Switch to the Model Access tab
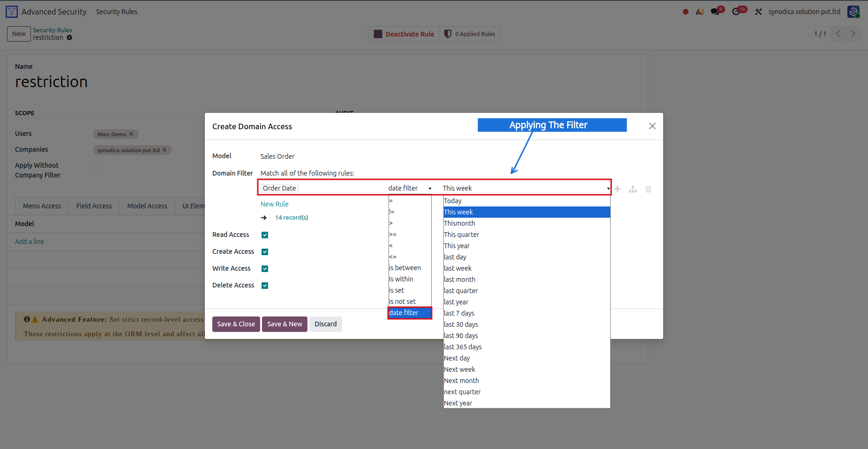Screen dimensions: 868x449 [x=147, y=206]
